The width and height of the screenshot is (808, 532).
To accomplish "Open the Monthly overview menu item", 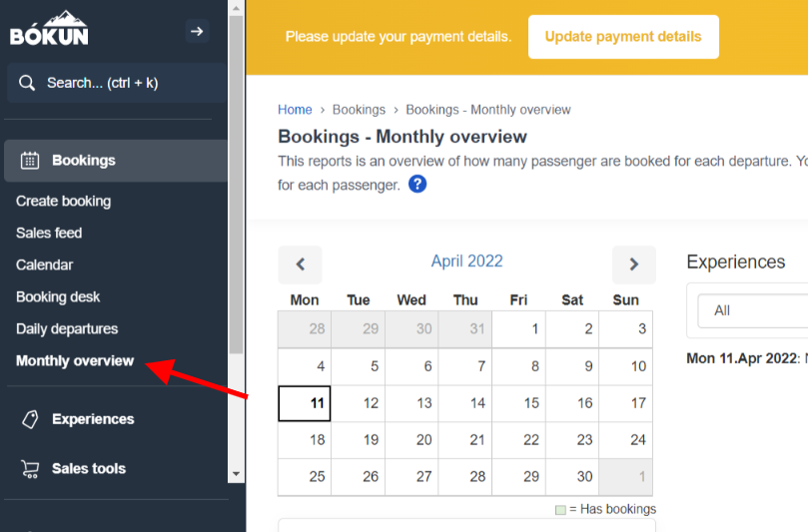I will tap(75, 361).
